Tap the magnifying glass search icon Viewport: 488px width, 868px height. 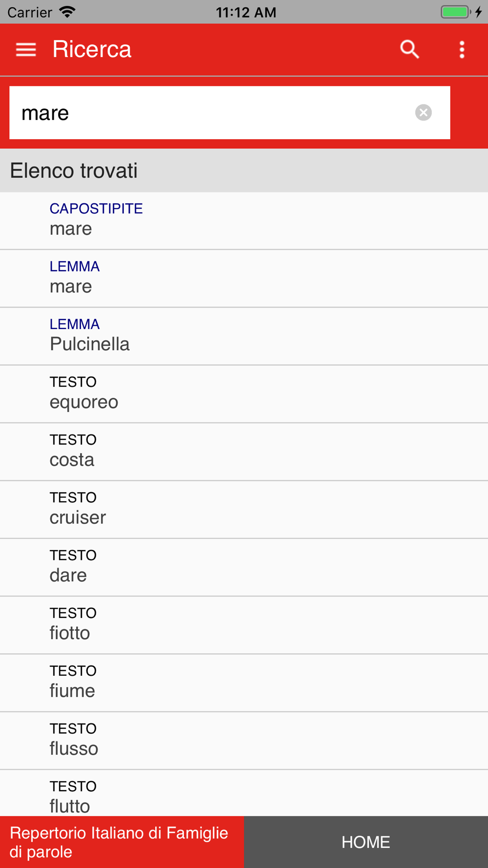point(409,49)
